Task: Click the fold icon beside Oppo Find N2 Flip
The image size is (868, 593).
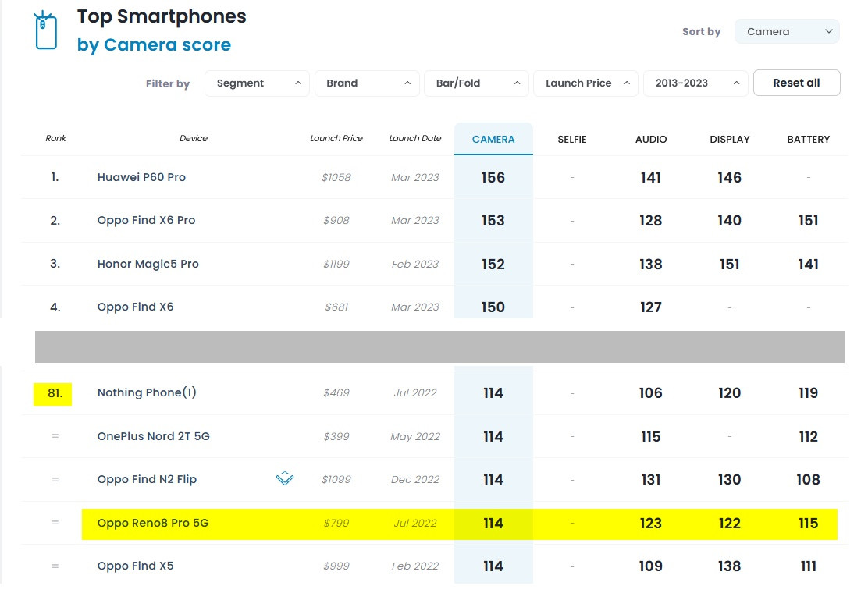Action: (x=285, y=479)
